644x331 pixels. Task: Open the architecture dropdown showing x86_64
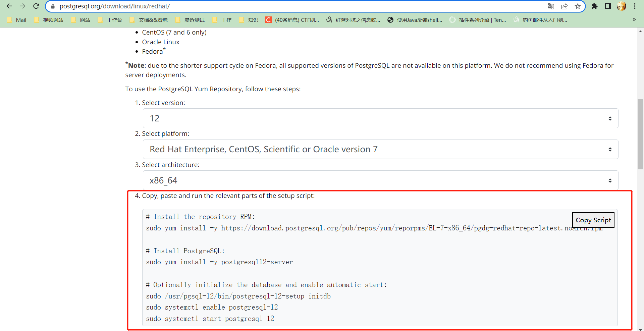point(380,180)
